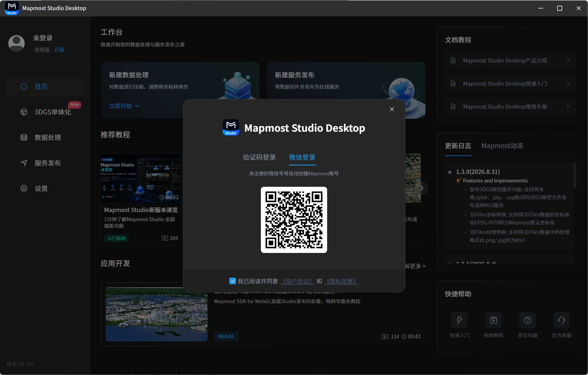
Task: Click version entry 1.3.0(2026.8.31)
Action: tap(478, 172)
